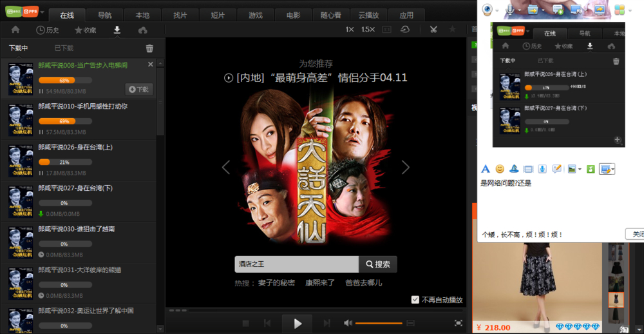Switch to the 导航 tab
Screen dimensions: 644x334
click(x=104, y=15)
